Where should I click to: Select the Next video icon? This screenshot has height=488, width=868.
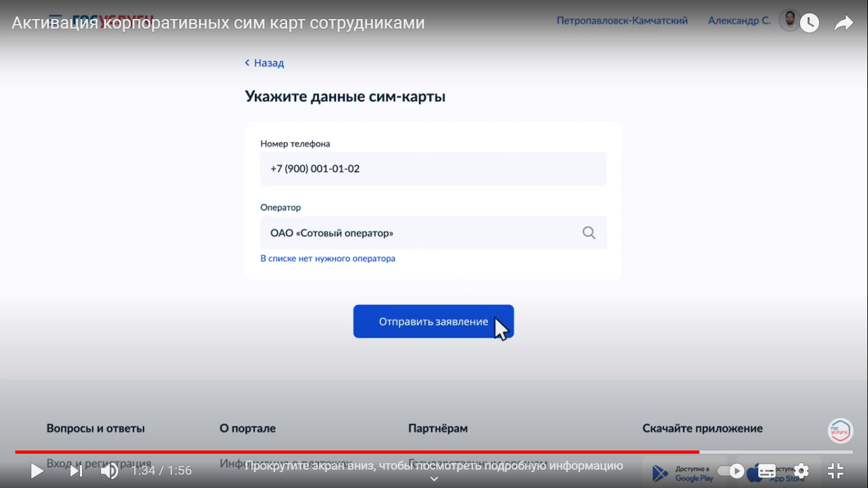[76, 471]
